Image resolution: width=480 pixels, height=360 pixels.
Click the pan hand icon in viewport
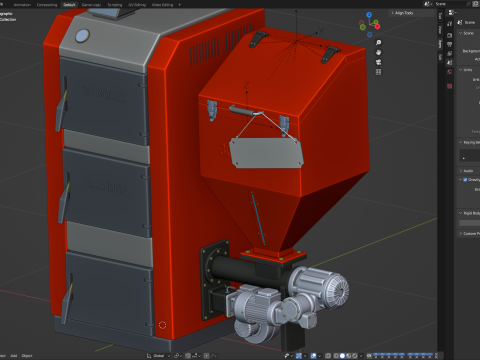(x=378, y=52)
